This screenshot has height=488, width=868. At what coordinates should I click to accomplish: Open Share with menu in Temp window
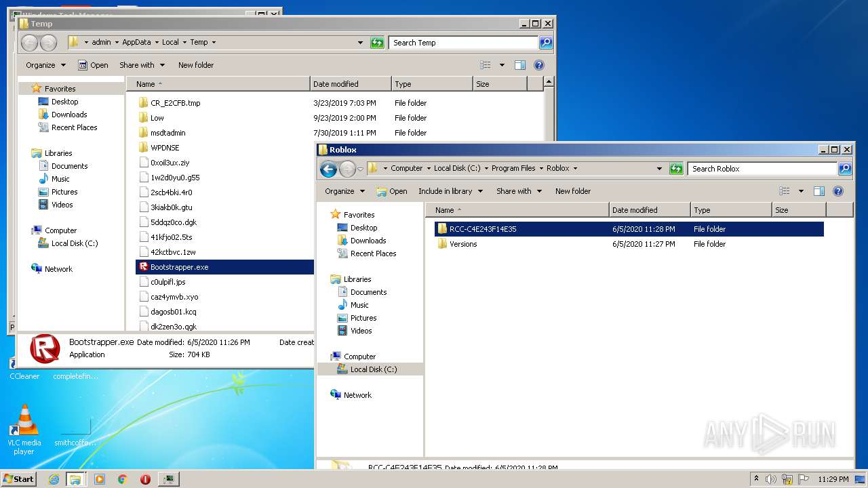142,65
